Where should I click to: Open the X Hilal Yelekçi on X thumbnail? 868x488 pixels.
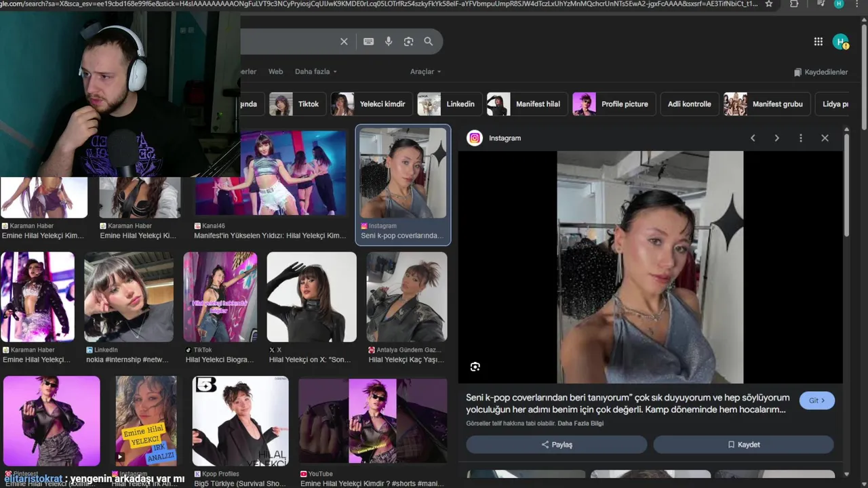coord(311,297)
